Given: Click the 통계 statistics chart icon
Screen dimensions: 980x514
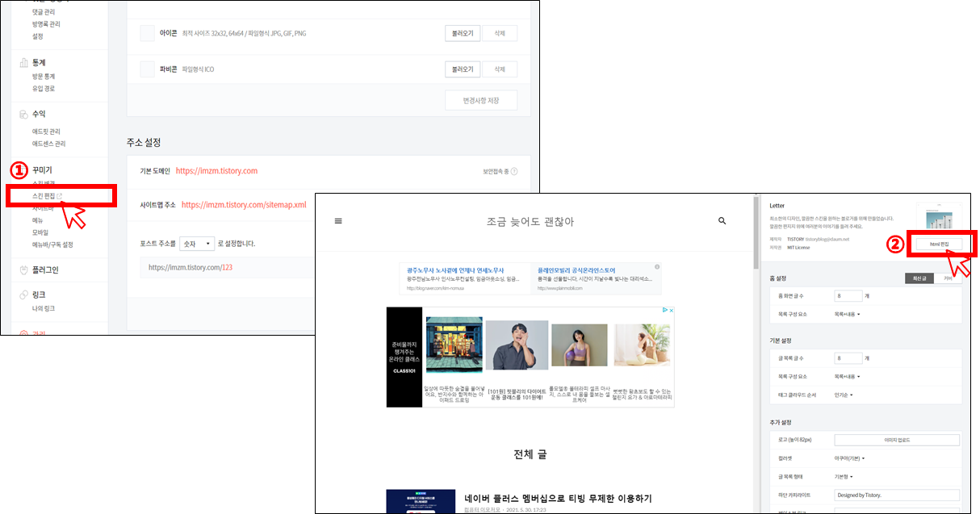Looking at the screenshot, I should coord(23,62).
